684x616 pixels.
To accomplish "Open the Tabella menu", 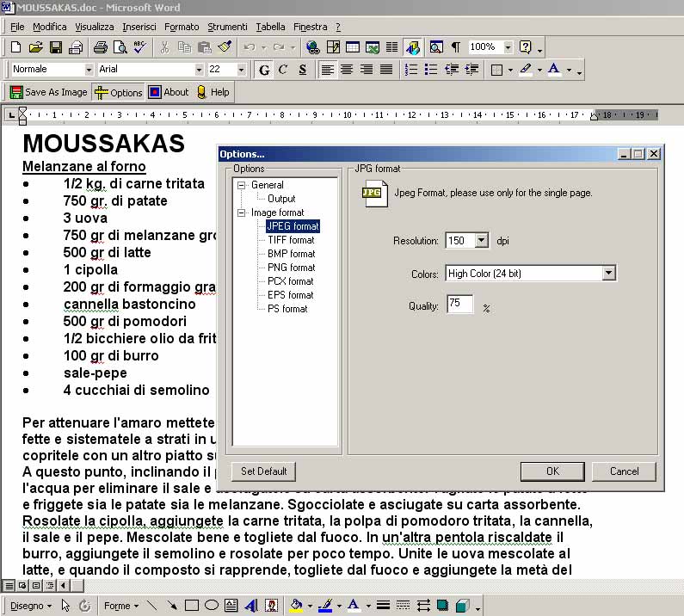I will click(271, 27).
